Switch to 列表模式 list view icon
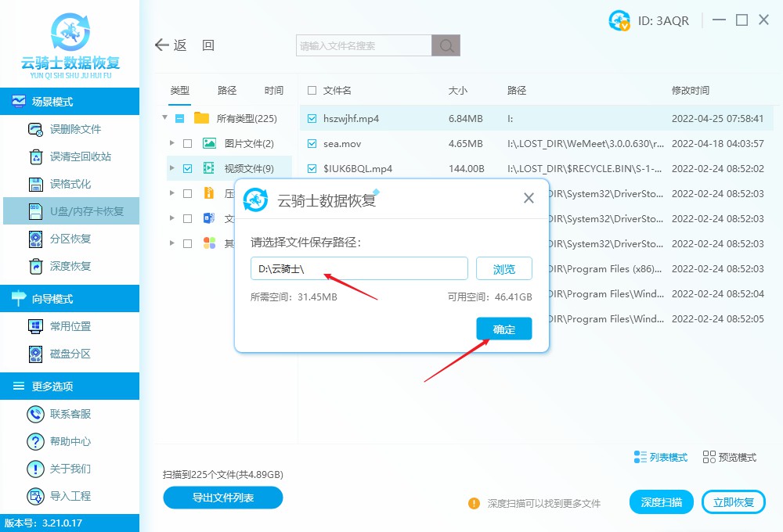Screen dimensions: 783x532 640,457
